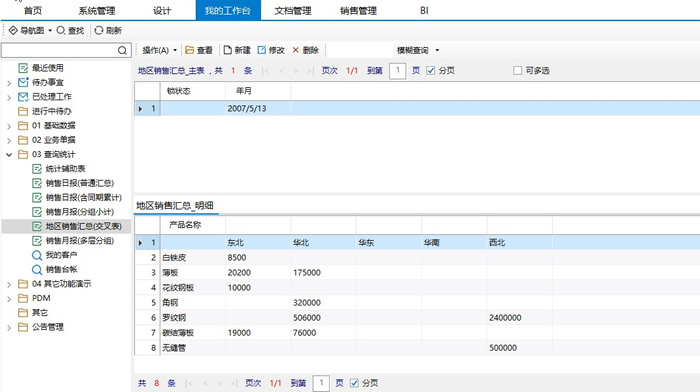Screen dimensions: 700x392
Task: Toggle 分页 checkbox in master table bar
Action: 431,71
